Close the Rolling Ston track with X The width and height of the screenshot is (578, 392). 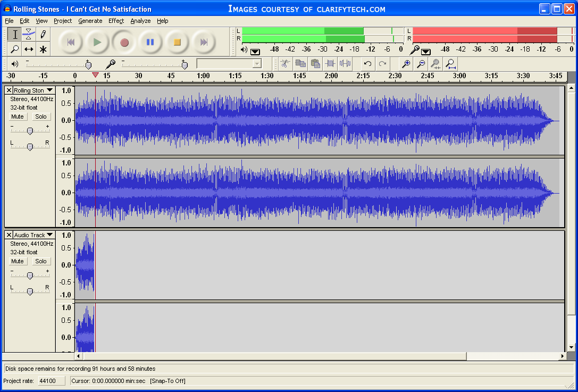coord(9,90)
